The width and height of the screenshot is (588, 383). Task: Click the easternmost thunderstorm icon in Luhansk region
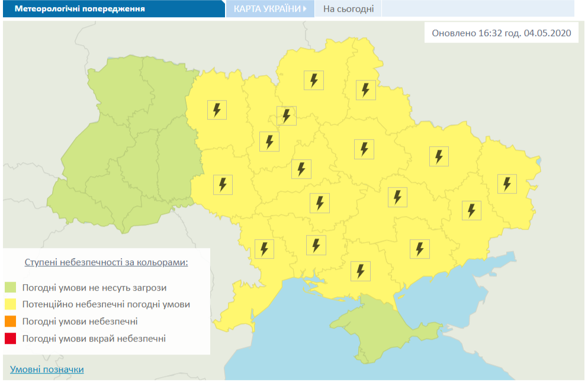point(507,183)
